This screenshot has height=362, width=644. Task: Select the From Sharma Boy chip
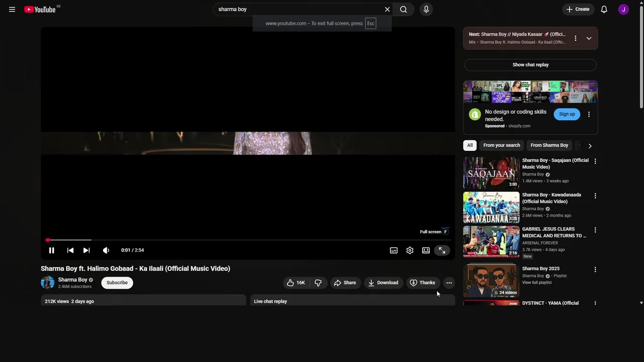click(549, 146)
